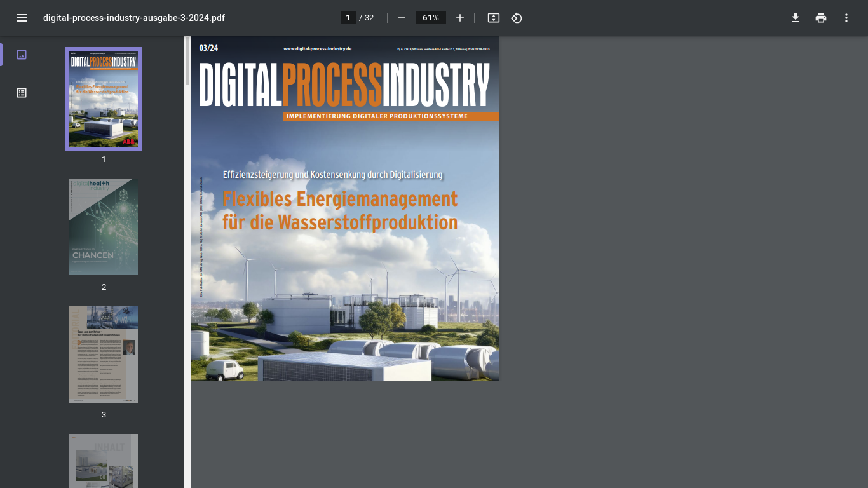The width and height of the screenshot is (868, 488).
Task: Open the more actions menu
Action: coord(846,18)
